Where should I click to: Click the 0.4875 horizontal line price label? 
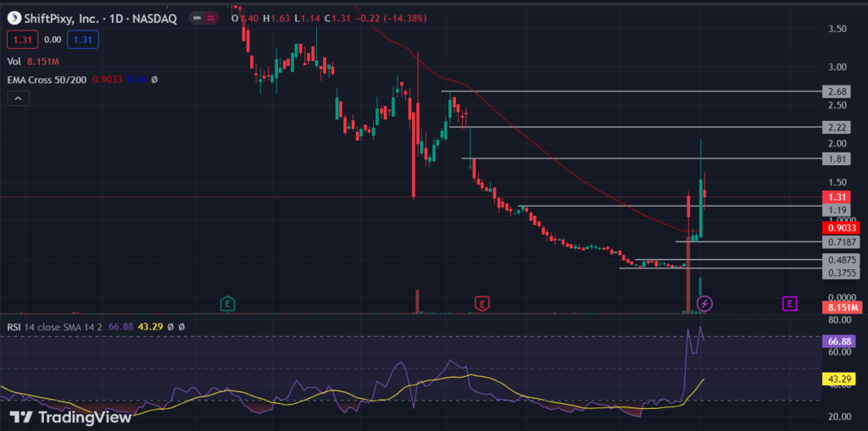[x=841, y=259]
